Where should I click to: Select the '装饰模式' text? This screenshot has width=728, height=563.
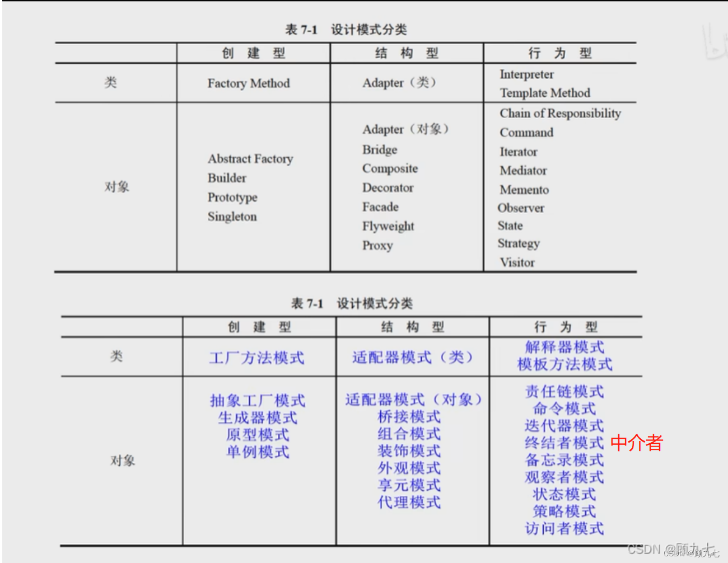coord(409,451)
